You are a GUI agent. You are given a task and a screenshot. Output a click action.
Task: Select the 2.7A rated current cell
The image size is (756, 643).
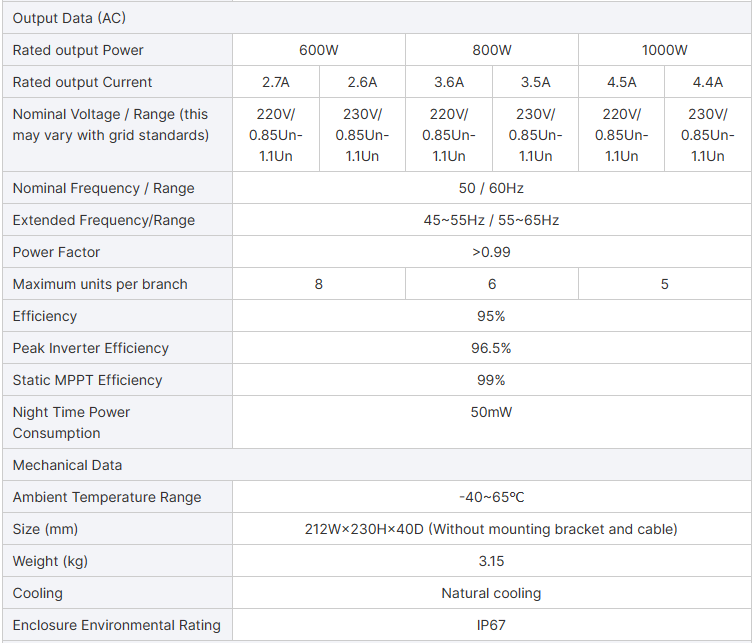tap(275, 82)
